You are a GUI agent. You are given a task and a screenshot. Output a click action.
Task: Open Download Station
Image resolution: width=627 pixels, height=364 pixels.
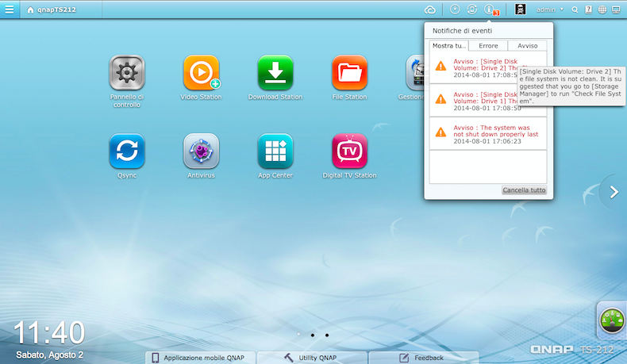[x=275, y=73]
